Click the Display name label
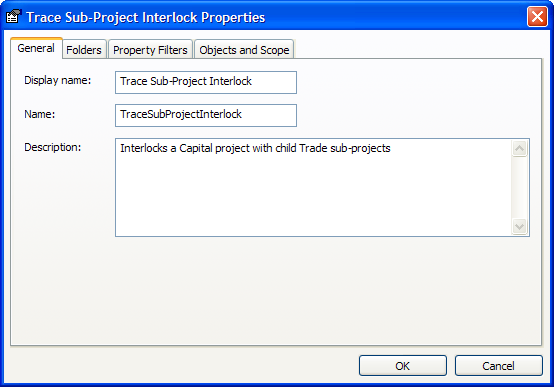Viewport: 554px width, 387px height. 58,81
